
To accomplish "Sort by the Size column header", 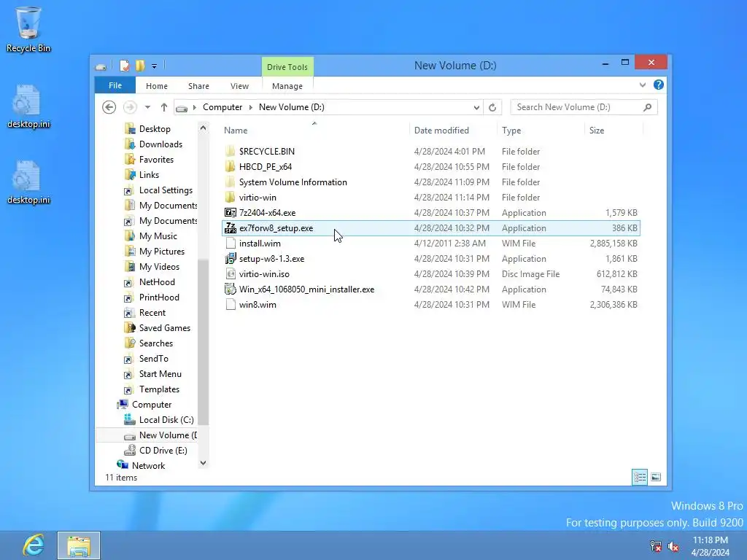I will [x=614, y=131].
